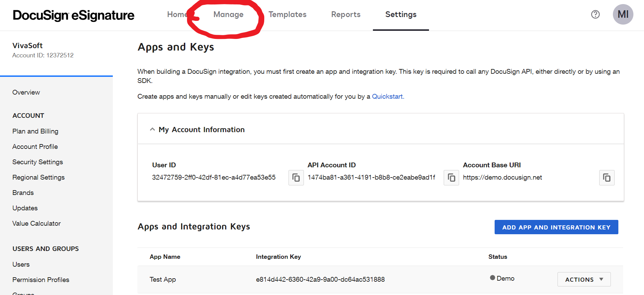Open Permission Profiles page
Image resolution: width=644 pixels, height=295 pixels.
click(41, 280)
